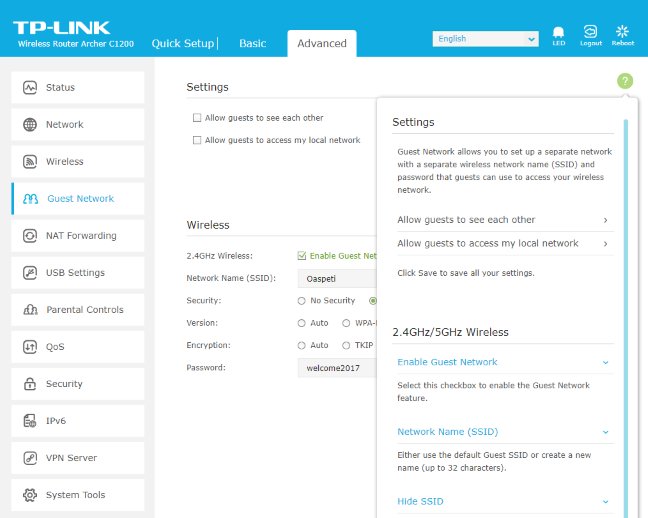Click the NAT Forwarding arrows icon
Screen dimensions: 648x518
click(30, 236)
